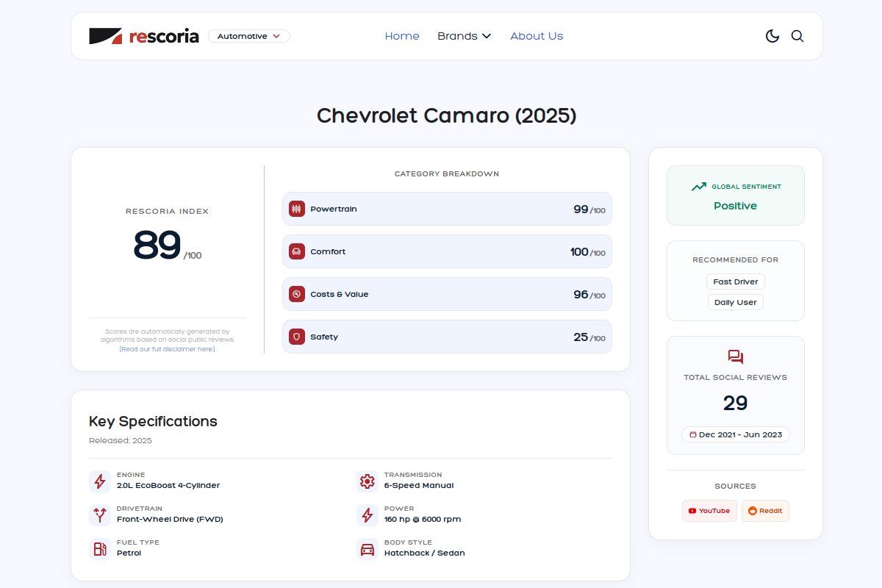The image size is (882, 588).
Task: Click the Front-Wheel Drive (FWD) value
Action: [170, 519]
